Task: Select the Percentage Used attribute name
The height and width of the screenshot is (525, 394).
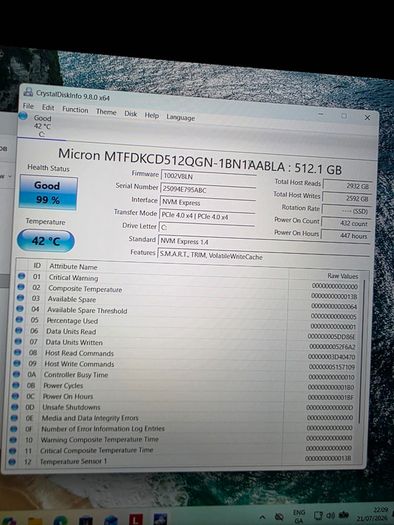Action: tap(72, 320)
